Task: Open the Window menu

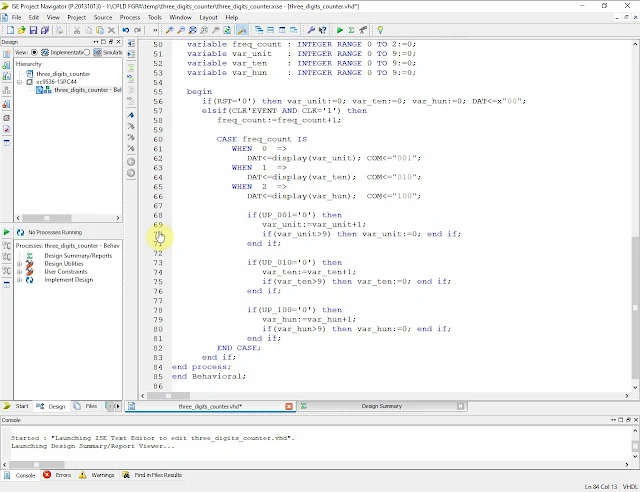Action: [x=180, y=18]
